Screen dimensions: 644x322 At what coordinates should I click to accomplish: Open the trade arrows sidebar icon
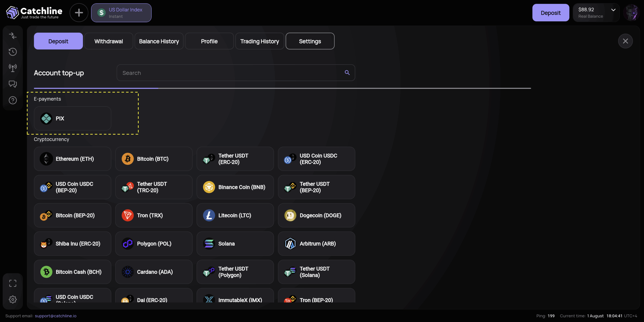[13, 35]
